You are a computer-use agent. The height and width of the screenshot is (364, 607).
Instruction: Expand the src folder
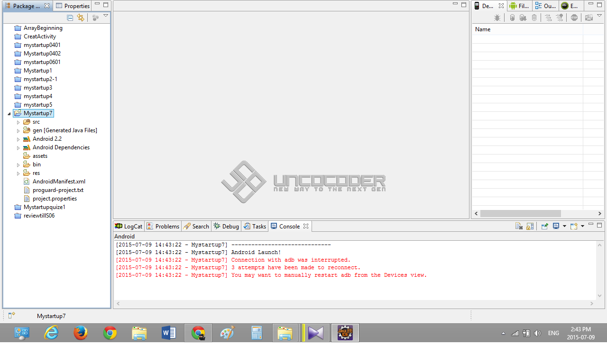[x=18, y=122]
